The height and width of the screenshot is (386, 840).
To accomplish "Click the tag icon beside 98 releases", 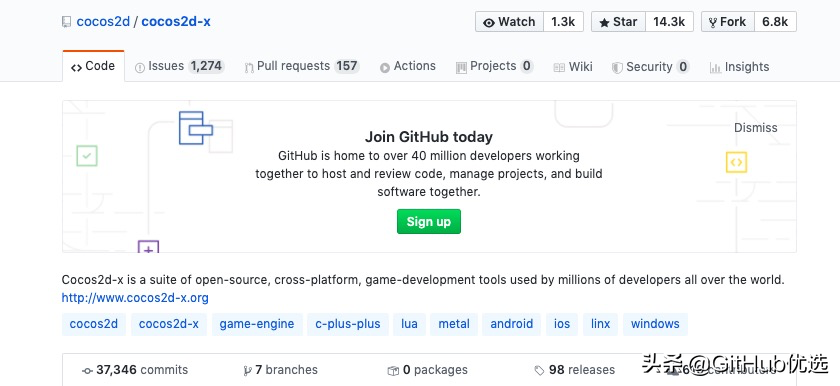I will click(539, 370).
